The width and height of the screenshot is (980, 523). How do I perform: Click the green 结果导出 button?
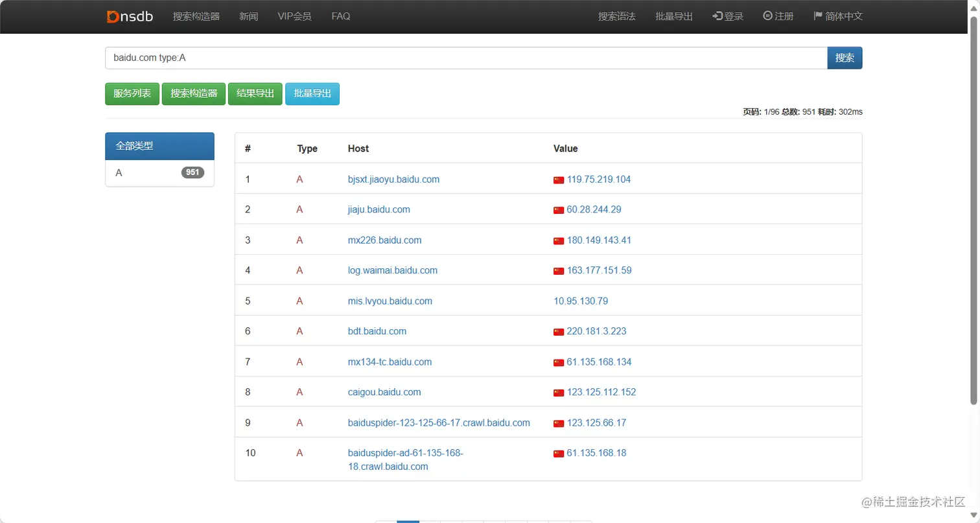tap(255, 93)
